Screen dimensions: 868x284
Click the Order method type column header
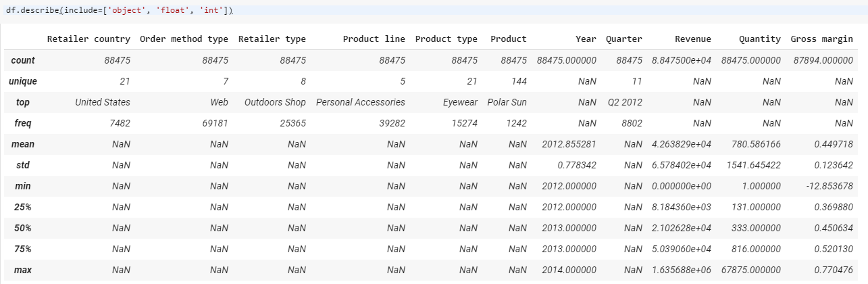click(x=184, y=39)
